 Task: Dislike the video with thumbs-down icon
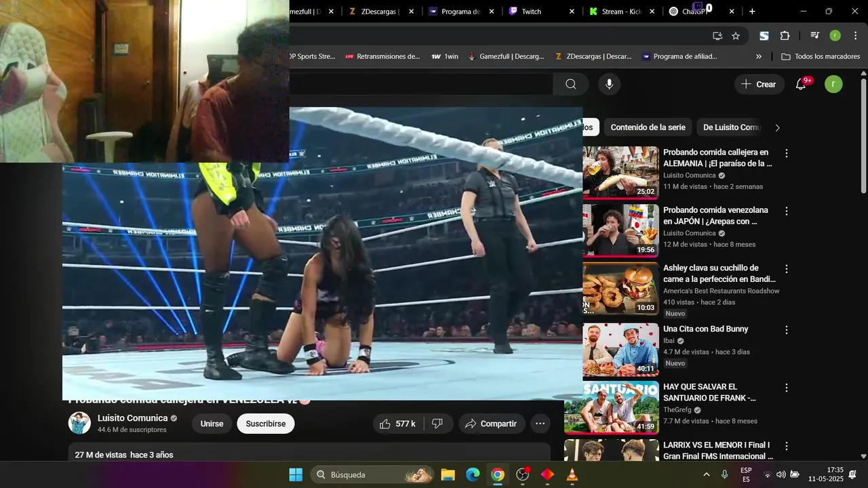(438, 424)
